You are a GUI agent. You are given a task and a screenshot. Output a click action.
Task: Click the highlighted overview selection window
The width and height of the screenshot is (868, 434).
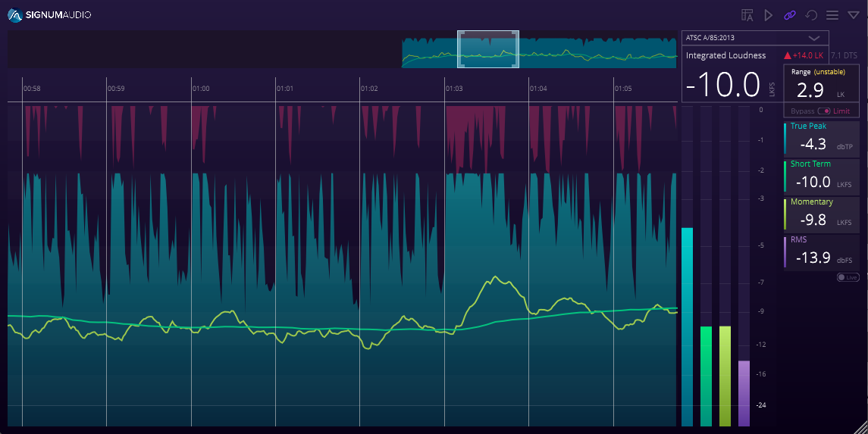(487, 49)
